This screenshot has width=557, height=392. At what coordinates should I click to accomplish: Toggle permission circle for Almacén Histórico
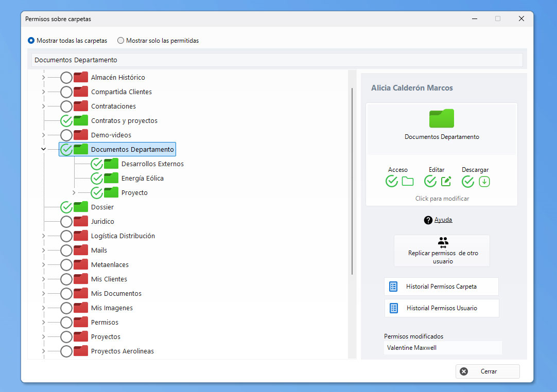click(66, 77)
